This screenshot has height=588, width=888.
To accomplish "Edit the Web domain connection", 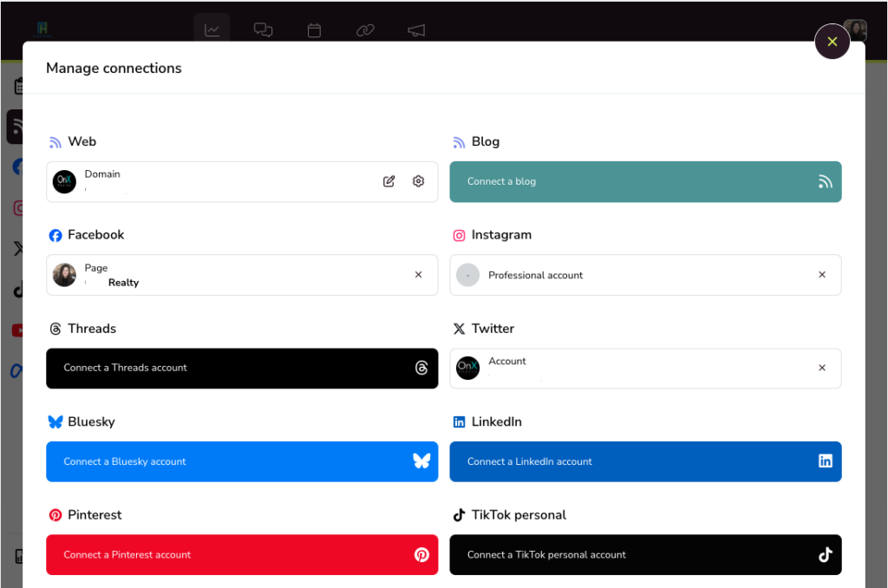I will 388,181.
